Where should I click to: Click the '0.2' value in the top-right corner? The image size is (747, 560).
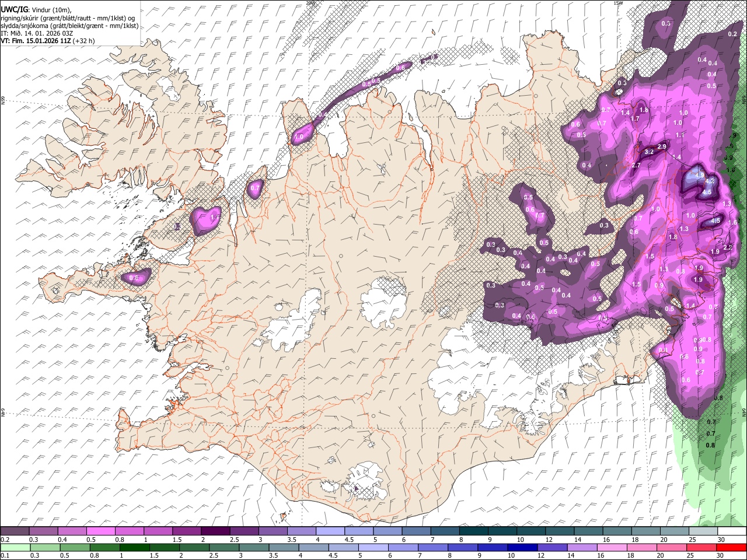733,34
